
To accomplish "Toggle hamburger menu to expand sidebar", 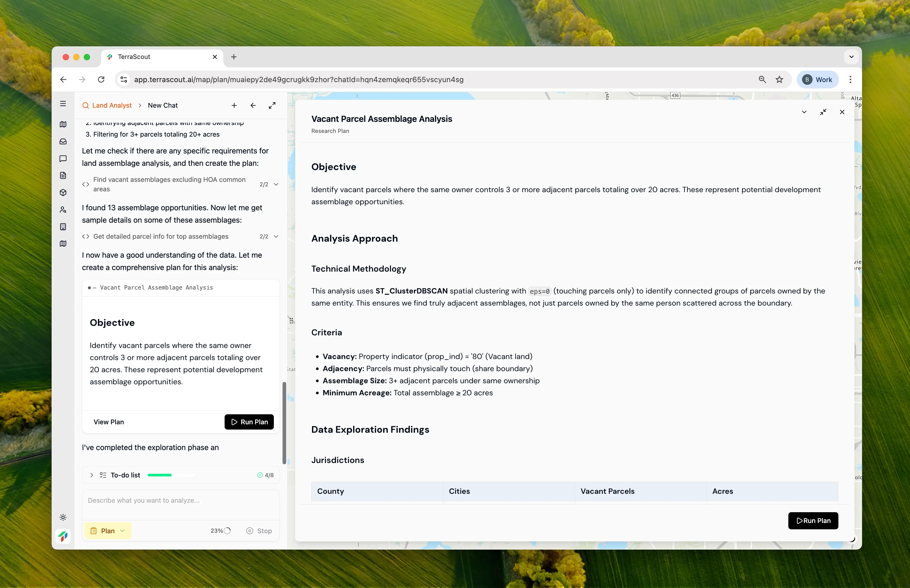I will coord(63,104).
